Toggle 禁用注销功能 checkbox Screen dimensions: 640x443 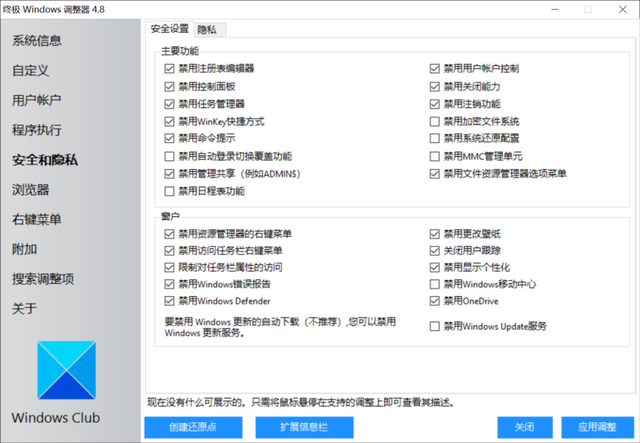click(x=435, y=104)
